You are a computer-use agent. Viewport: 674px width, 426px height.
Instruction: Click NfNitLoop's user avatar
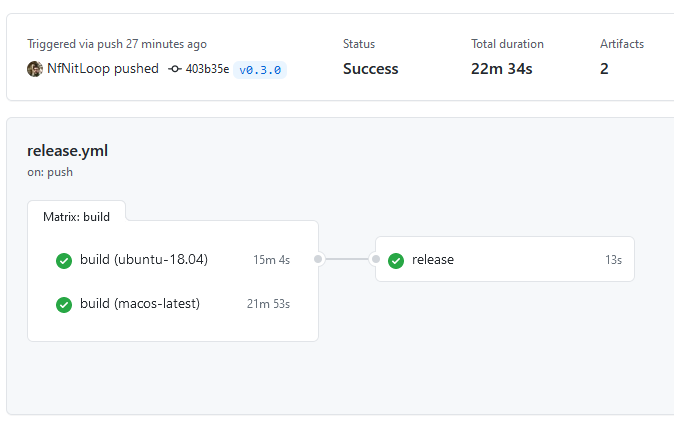(35, 69)
